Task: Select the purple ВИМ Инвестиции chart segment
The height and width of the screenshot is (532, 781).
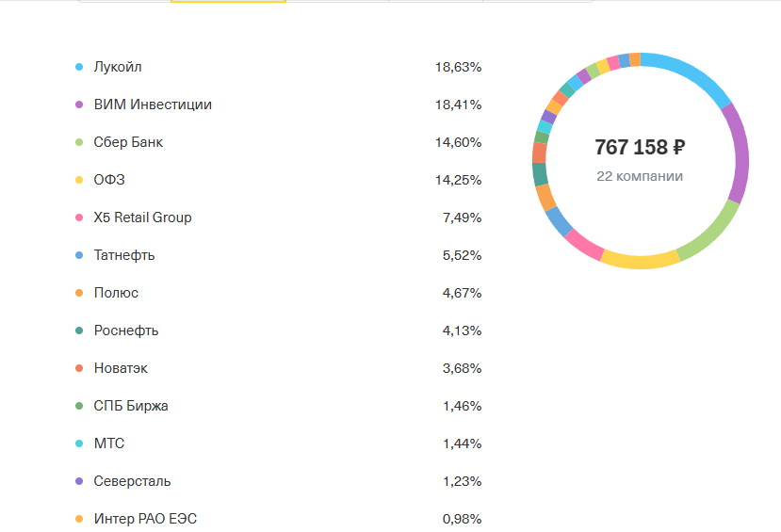Action: pos(738,151)
